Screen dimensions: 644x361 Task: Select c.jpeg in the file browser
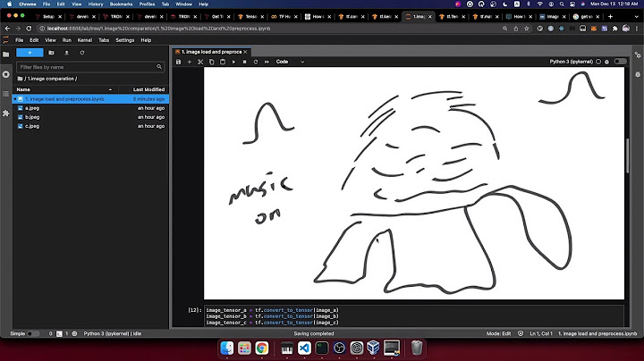coord(90,126)
